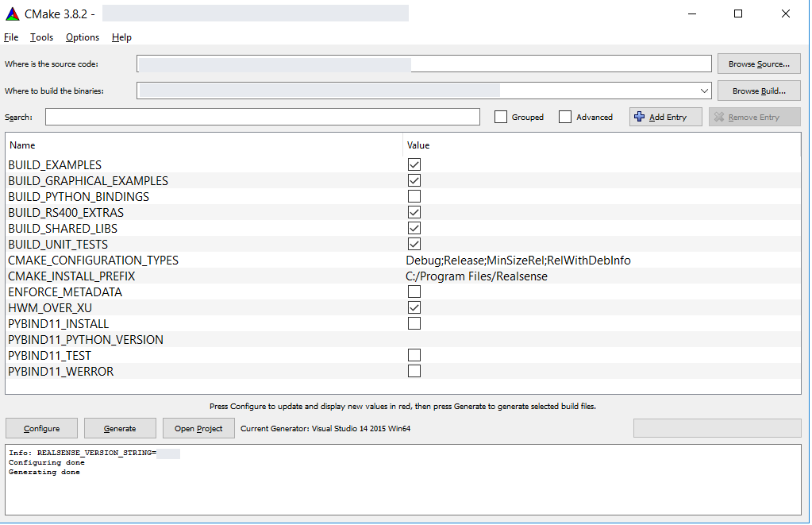812x525 pixels.
Task: Uncheck HWM_OVER_XU option
Action: click(414, 308)
